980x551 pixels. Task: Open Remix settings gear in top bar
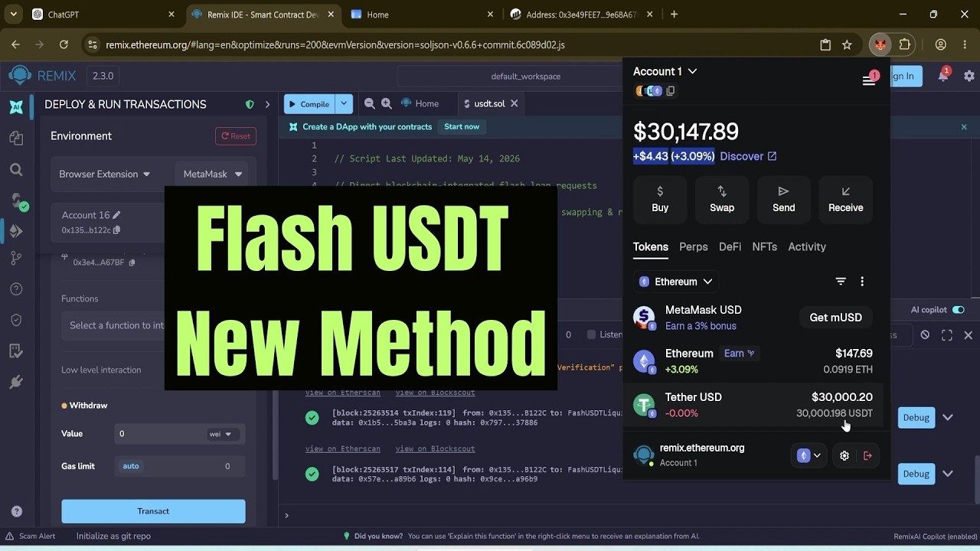pyautogui.click(x=969, y=76)
